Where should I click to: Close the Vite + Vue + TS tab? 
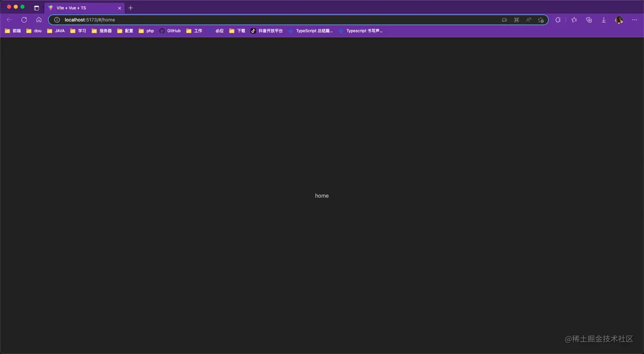120,8
